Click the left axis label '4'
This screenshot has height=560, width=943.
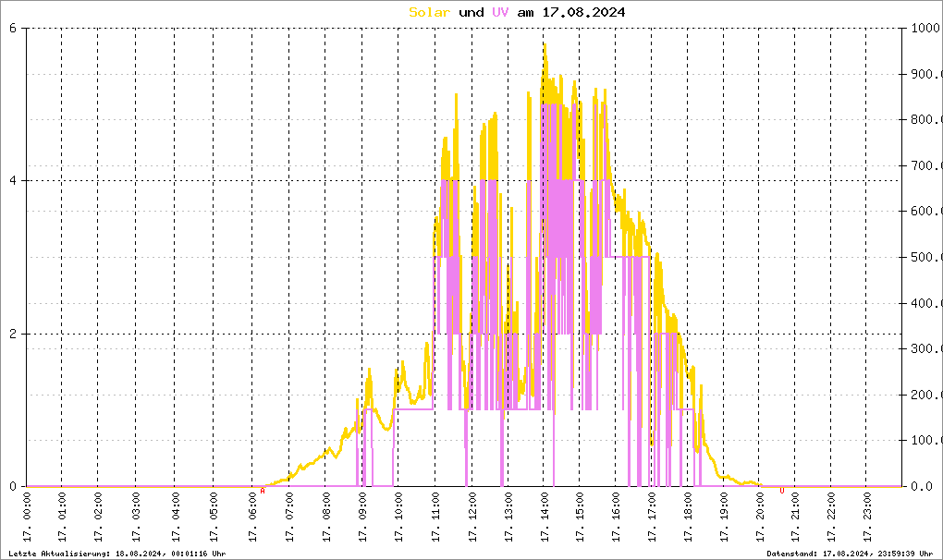[x=13, y=180]
